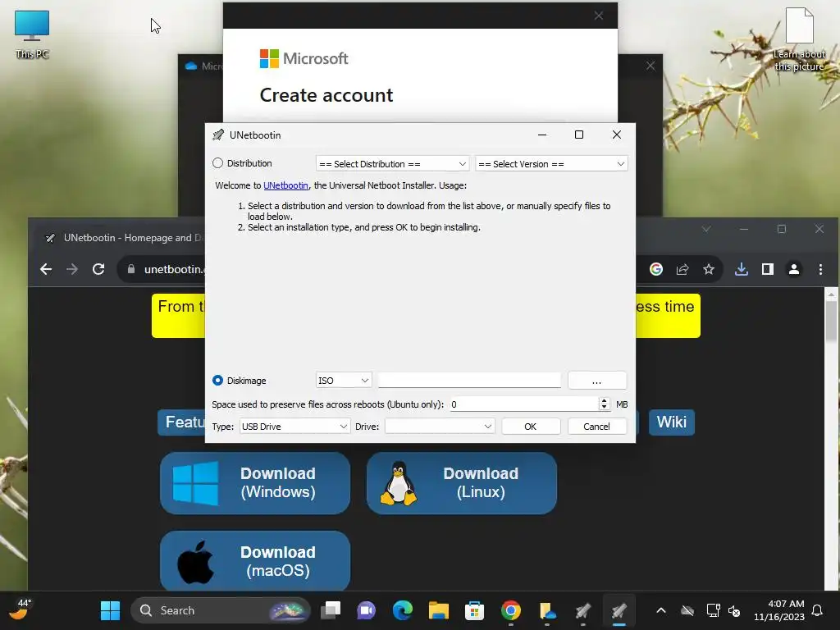
Task: Open Chrome tab search chevron
Action: (x=706, y=230)
